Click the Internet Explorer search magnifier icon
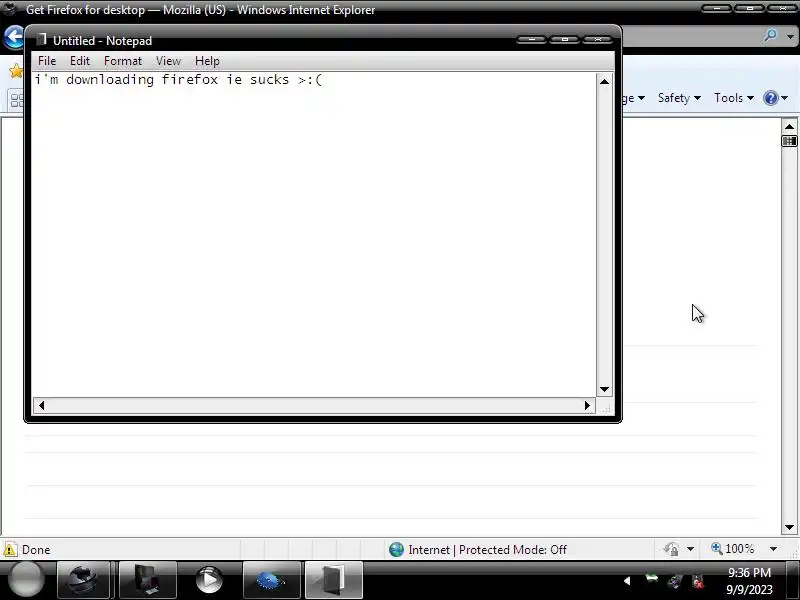 pos(770,36)
